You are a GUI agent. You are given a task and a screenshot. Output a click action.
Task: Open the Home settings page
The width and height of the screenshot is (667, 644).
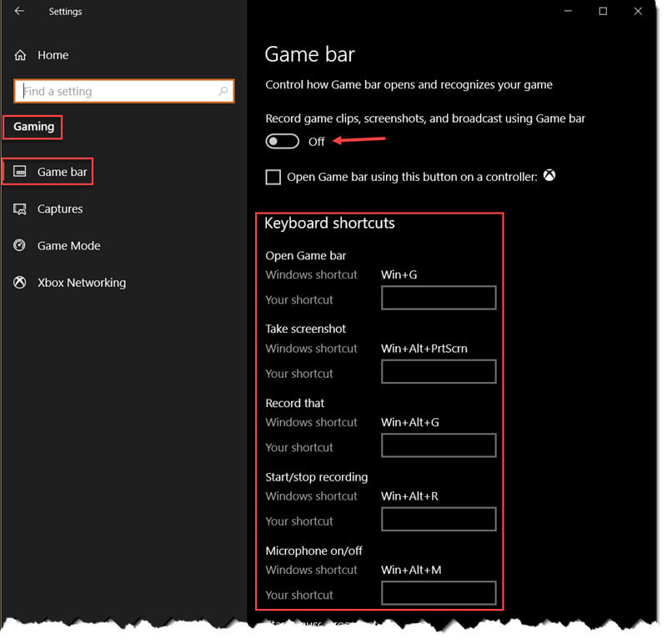[53, 55]
